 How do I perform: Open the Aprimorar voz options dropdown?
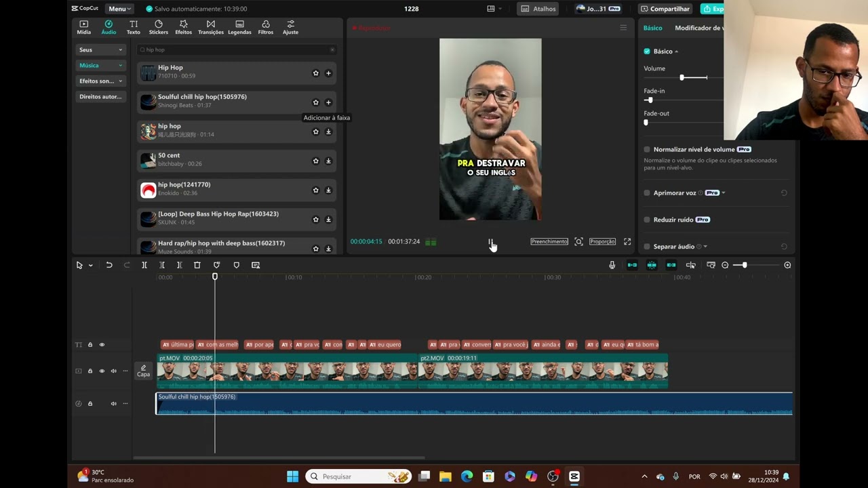pyautogui.click(x=724, y=192)
